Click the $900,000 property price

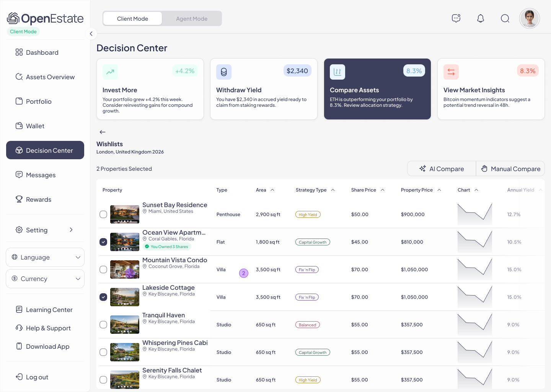(x=412, y=214)
